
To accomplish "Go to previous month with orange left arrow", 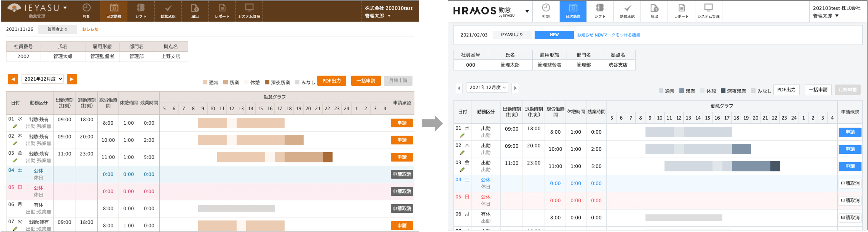I will click(13, 79).
